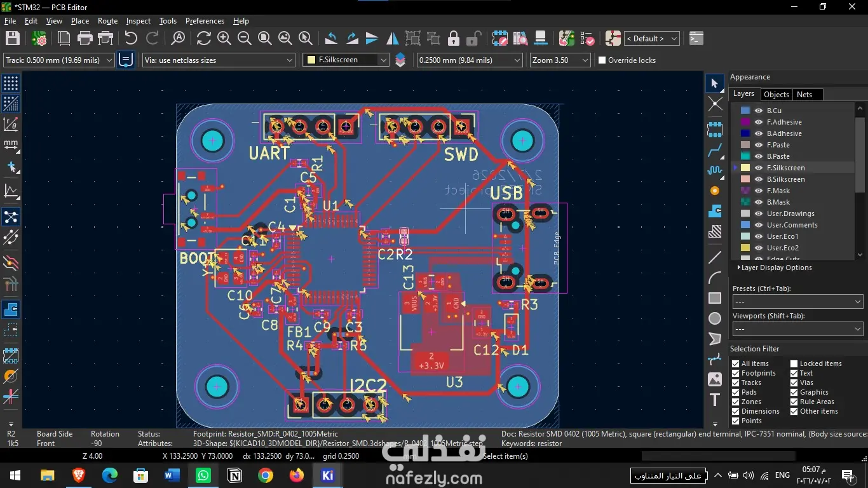Choose the Add Vias tool
Screen dimensions: 868x488
tap(715, 191)
